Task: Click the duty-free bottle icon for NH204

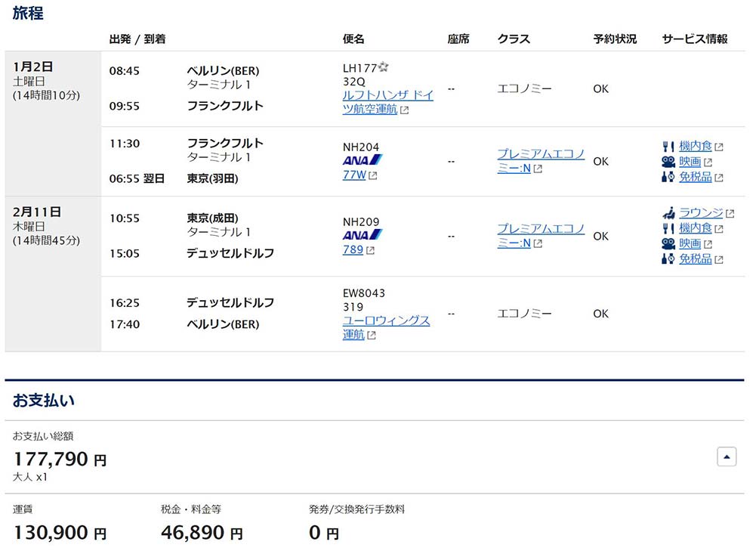Action: point(668,177)
